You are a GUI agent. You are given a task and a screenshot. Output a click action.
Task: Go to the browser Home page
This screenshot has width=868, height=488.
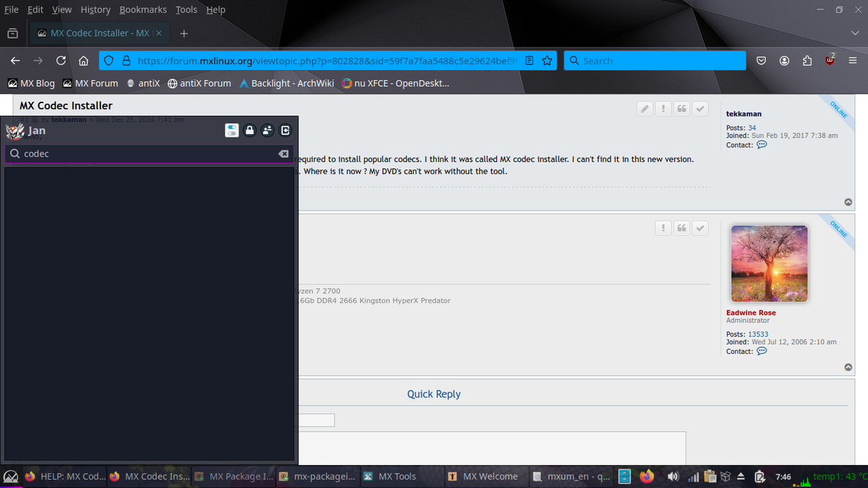83,60
